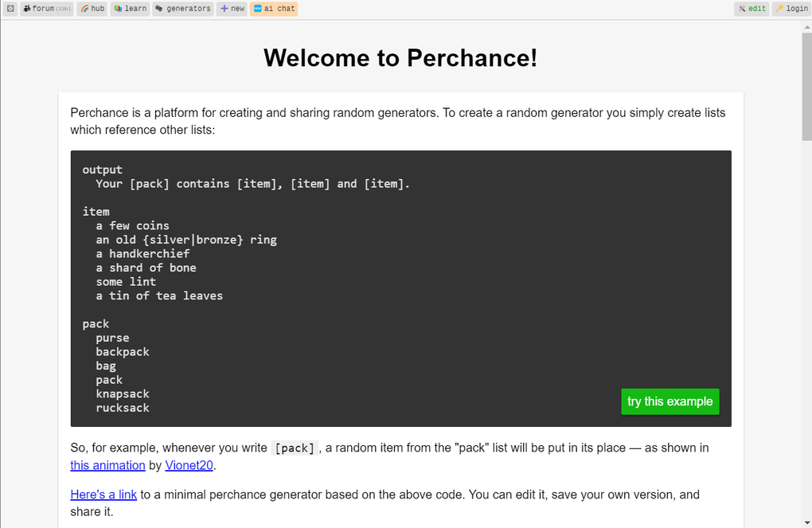Viewport: 812px width, 528px height.
Task: Create a new generator
Action: click(232, 8)
